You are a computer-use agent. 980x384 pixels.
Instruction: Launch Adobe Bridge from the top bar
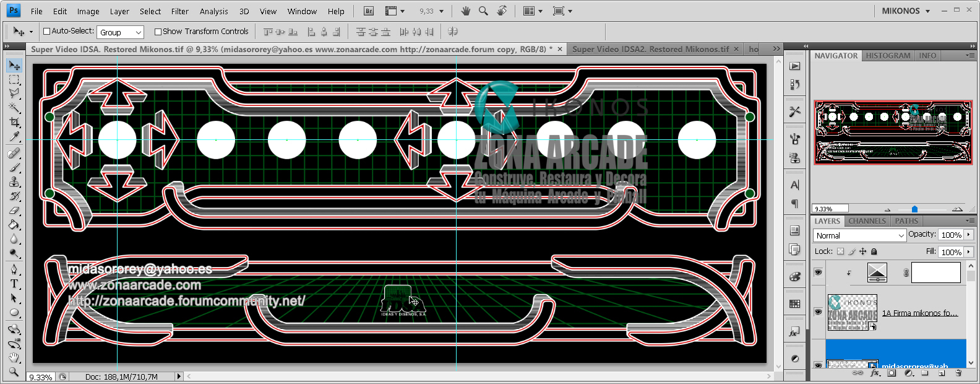pyautogui.click(x=369, y=11)
